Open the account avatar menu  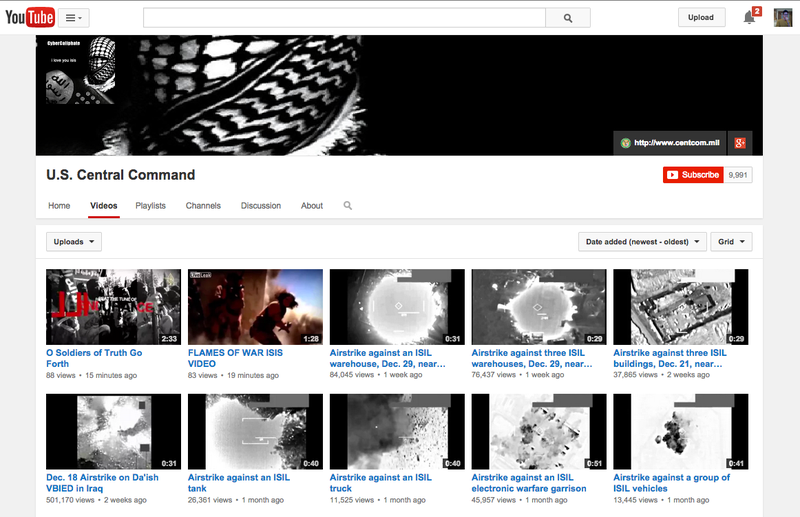click(783, 17)
